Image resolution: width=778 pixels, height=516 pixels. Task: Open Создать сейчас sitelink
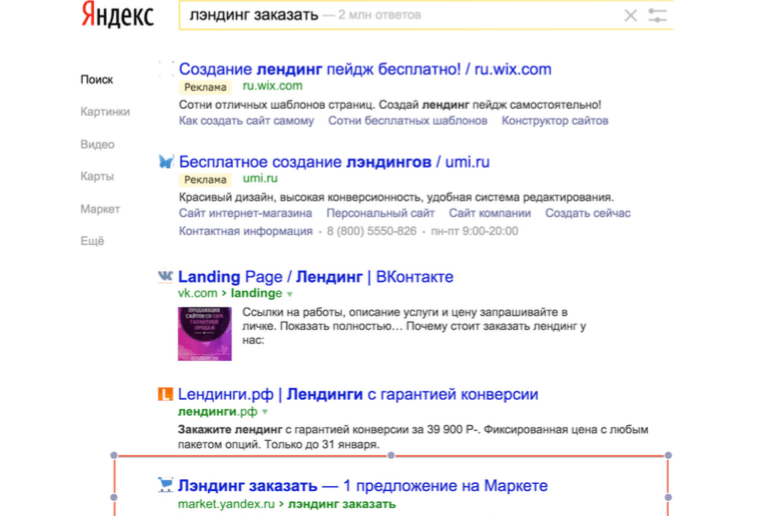click(588, 213)
